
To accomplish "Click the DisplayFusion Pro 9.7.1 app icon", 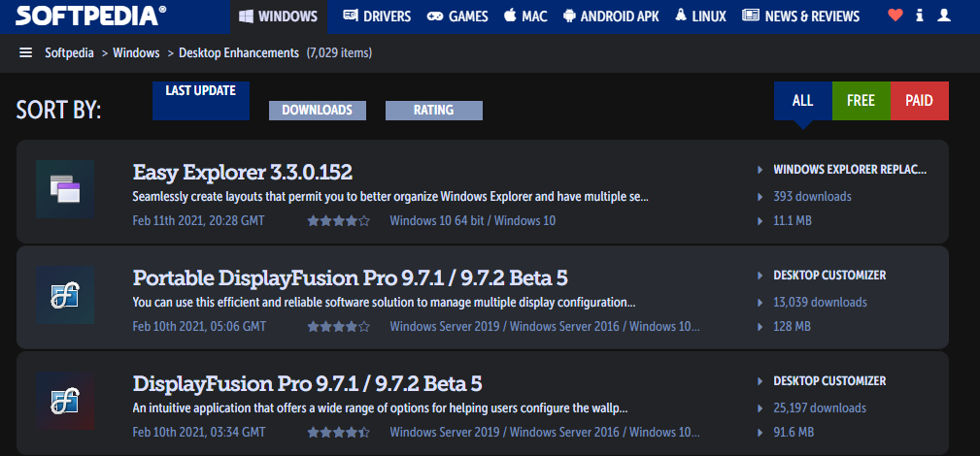I will 65,401.
